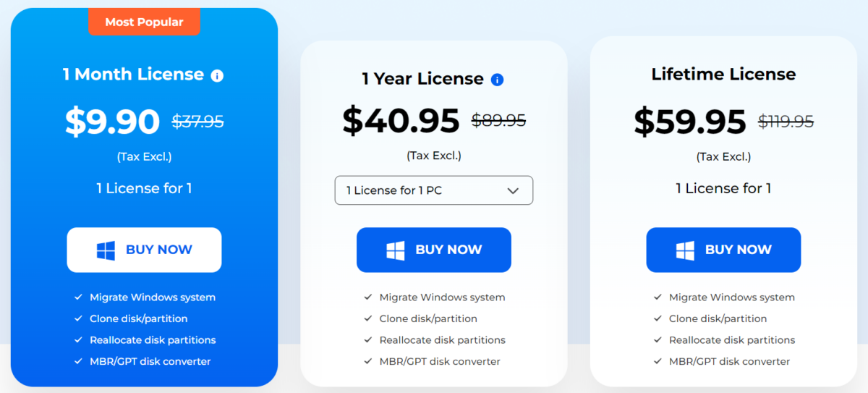
Task: Click info icon beside 1 Year License
Action: click(x=497, y=80)
